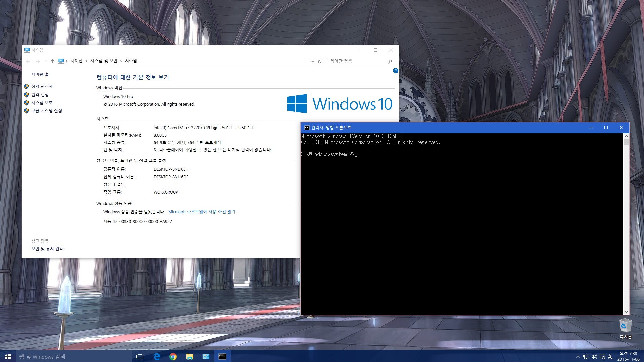This screenshot has height=362, width=644.
Task: Click the Windows 10 Pro edition text
Action: click(118, 96)
